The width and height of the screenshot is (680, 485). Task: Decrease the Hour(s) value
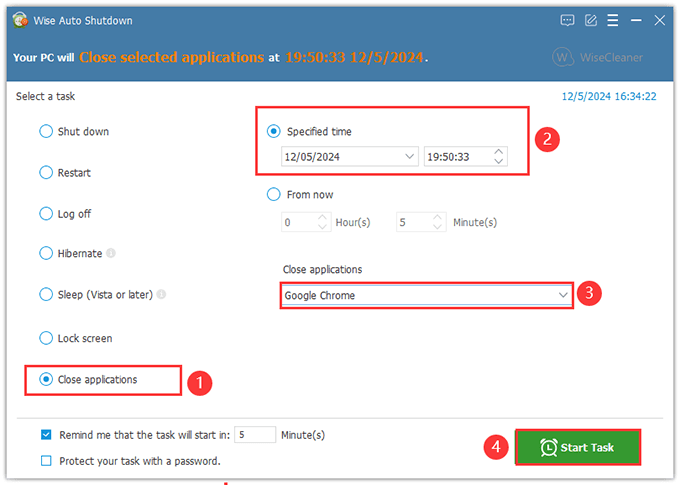coord(322,226)
